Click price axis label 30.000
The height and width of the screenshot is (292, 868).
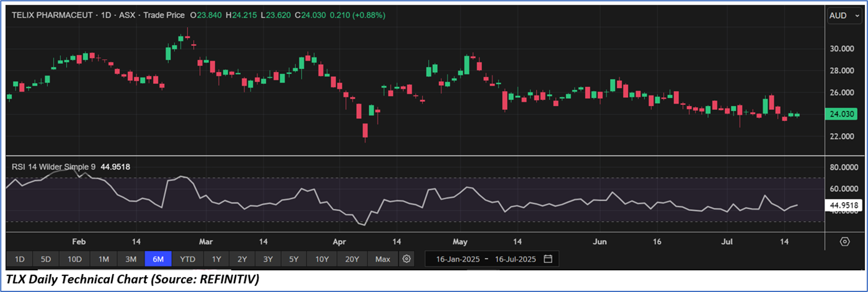[842, 49]
